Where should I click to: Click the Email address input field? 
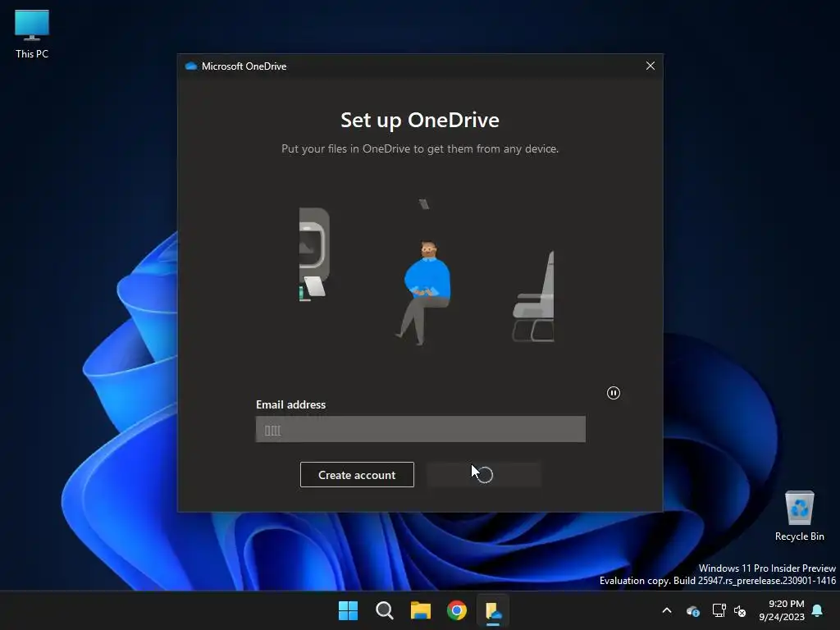(421, 429)
